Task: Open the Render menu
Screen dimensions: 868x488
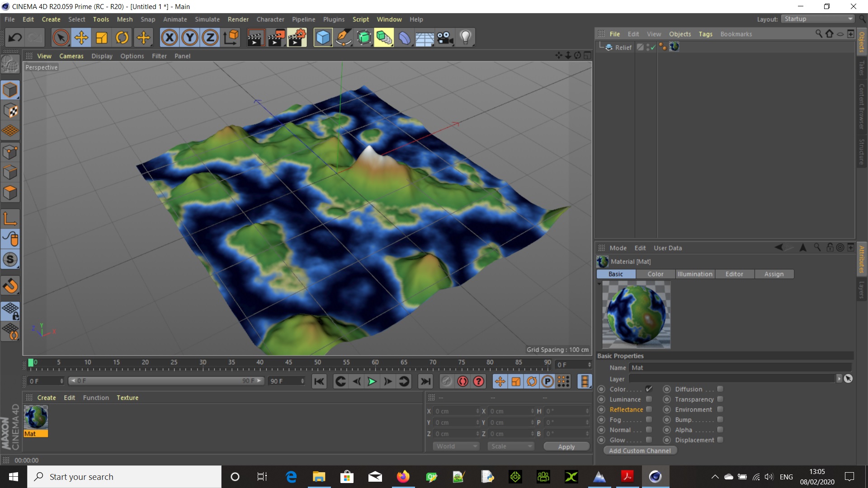Action: pyautogui.click(x=238, y=19)
